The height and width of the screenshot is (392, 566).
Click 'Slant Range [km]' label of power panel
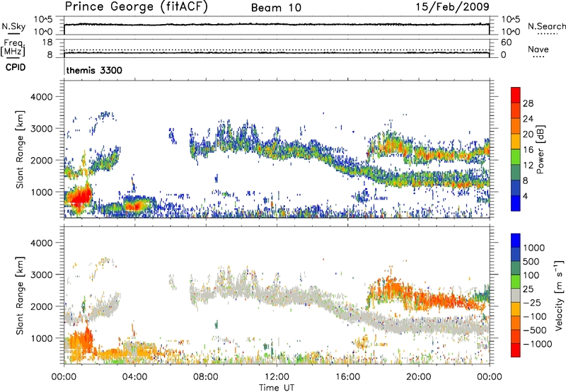tap(20, 149)
